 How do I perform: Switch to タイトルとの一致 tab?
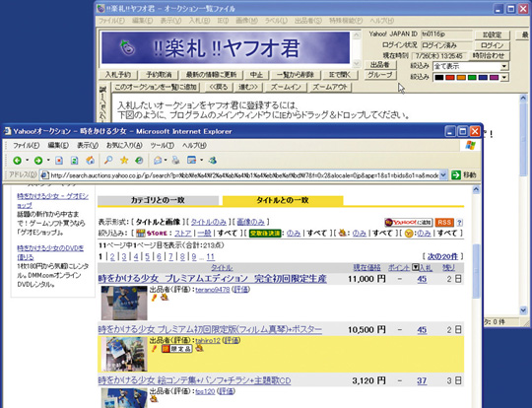283,200
